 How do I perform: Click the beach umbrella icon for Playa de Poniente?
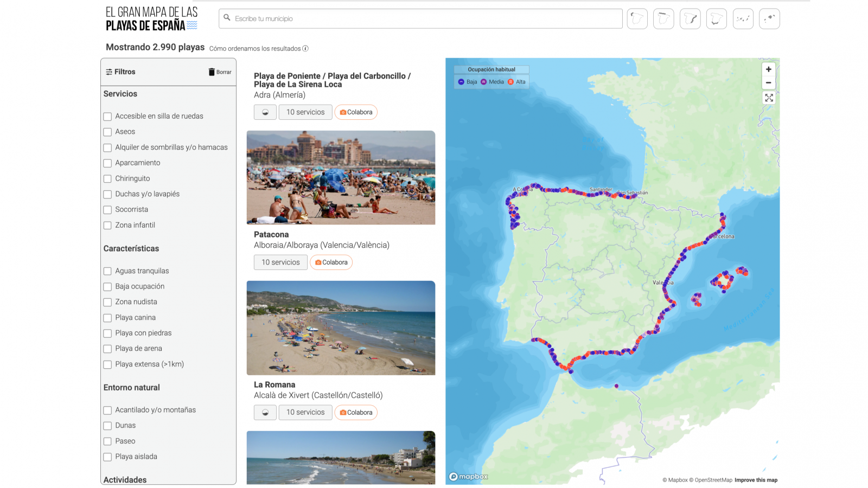[x=265, y=112]
